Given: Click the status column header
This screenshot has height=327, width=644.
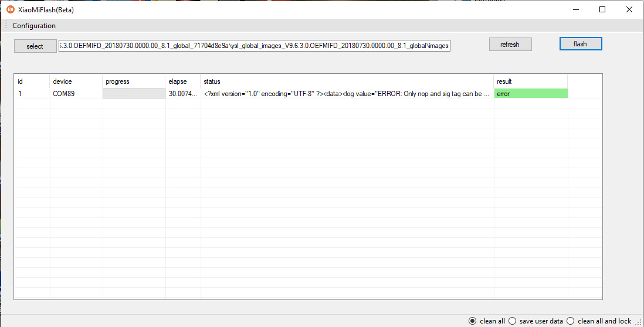Looking at the screenshot, I should point(347,81).
